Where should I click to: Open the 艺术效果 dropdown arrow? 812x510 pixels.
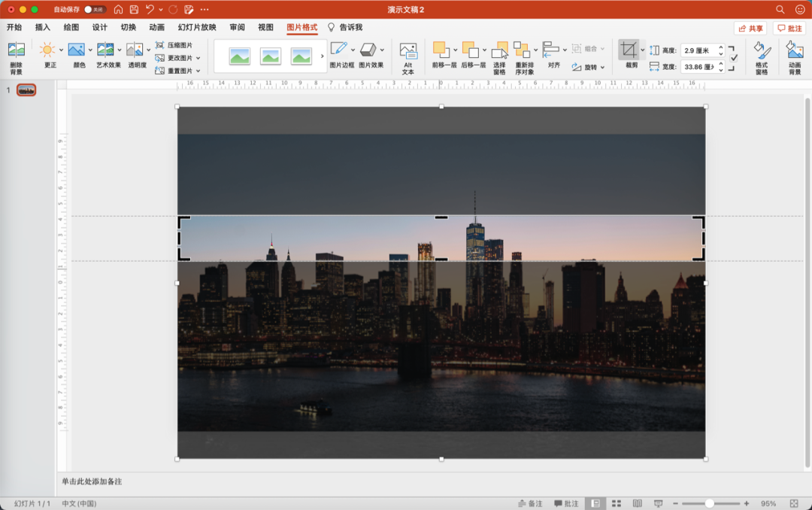coord(119,50)
